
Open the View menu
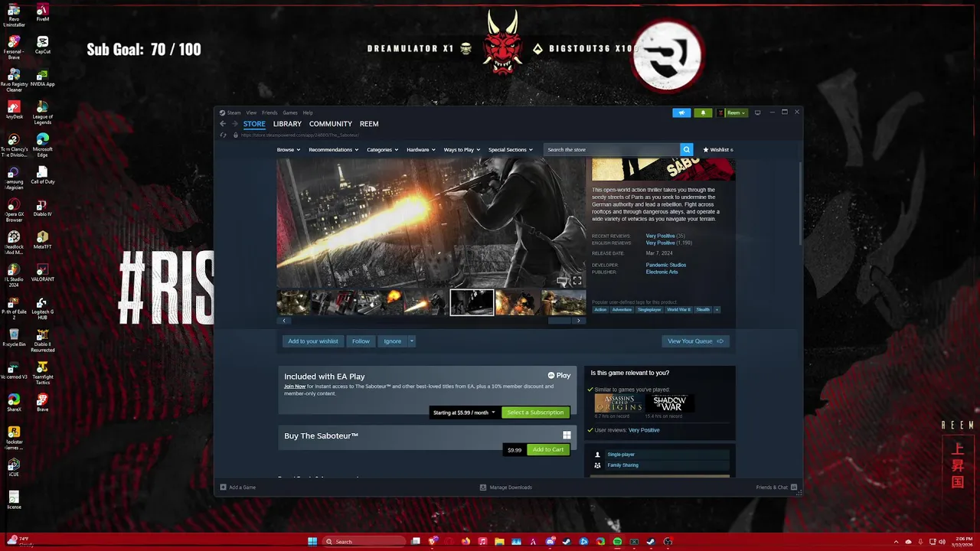tap(251, 112)
